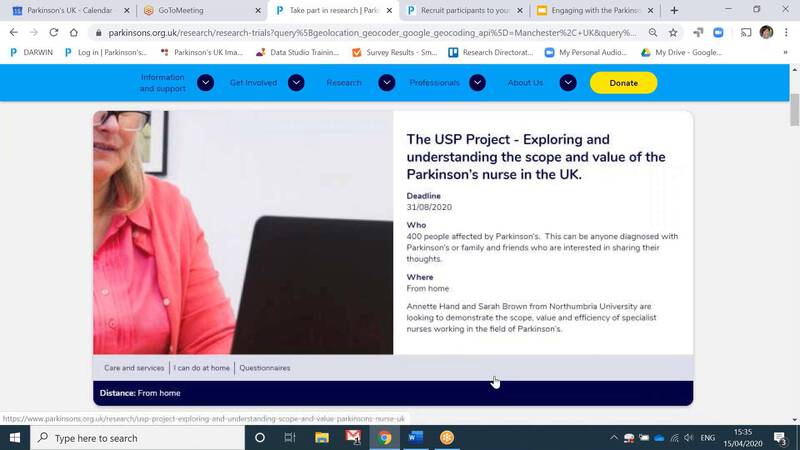The image size is (800, 450).
Task: Open the Chrome three-dot menu
Action: pyautogui.click(x=786, y=32)
